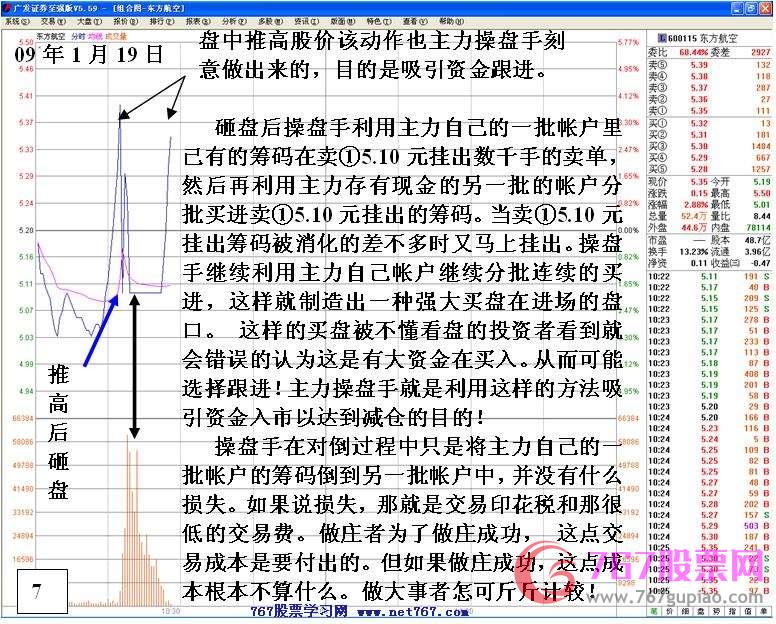776x624 pixels.
Task: Click the 10:22 5.11 191 S tick row
Action: click(710, 277)
